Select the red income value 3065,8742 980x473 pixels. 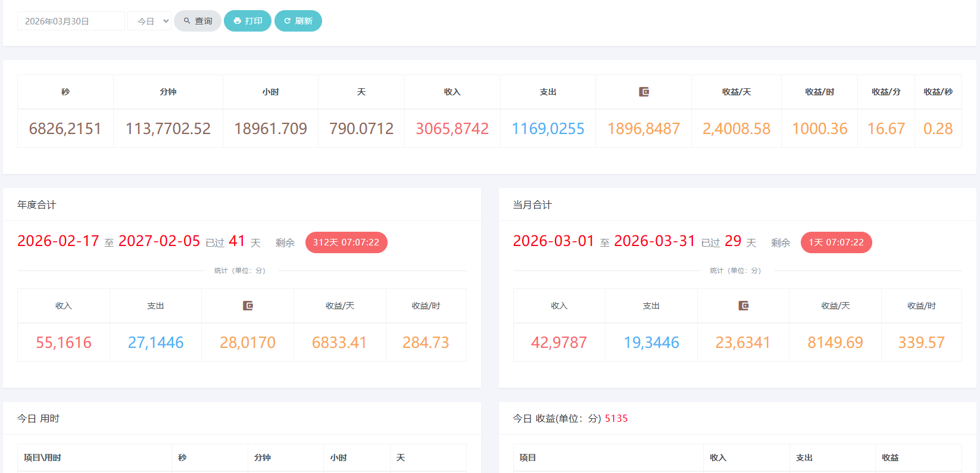tap(452, 129)
